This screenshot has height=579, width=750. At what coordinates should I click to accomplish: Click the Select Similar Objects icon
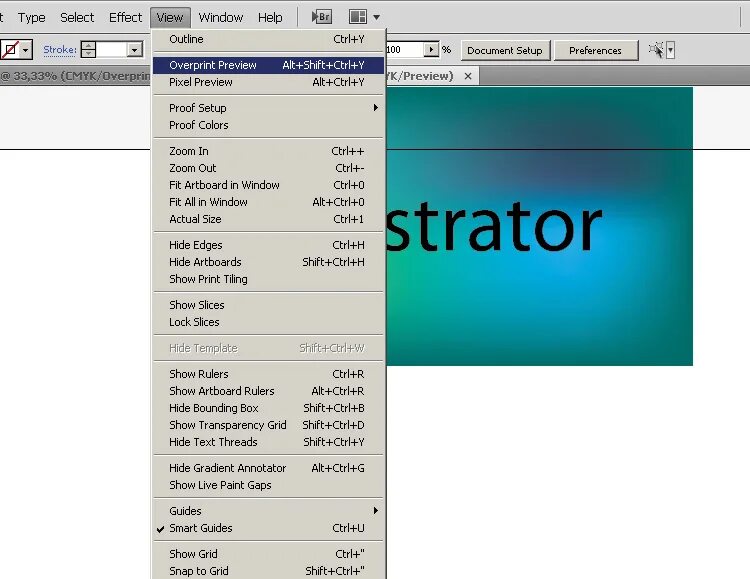(x=656, y=50)
